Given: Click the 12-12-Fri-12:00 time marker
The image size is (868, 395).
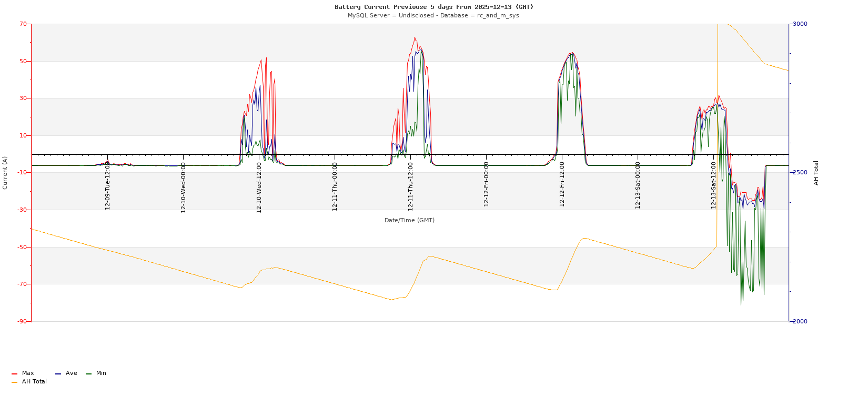Looking at the screenshot, I should click(x=562, y=184).
